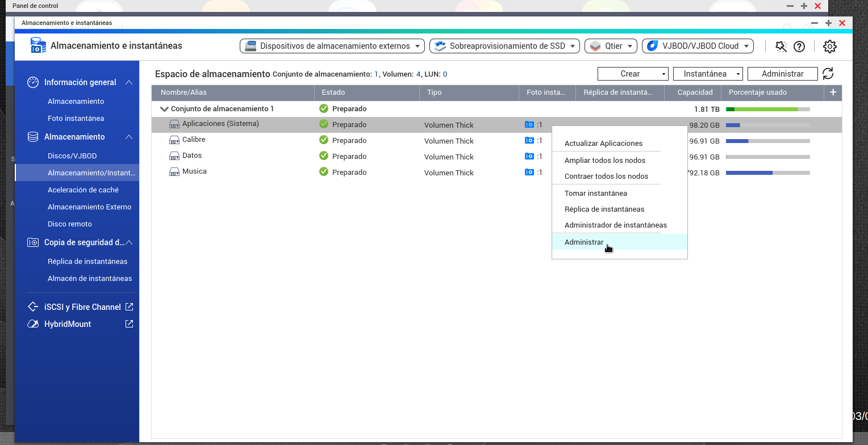Click the refresh icon beside Administrar button

pos(828,74)
